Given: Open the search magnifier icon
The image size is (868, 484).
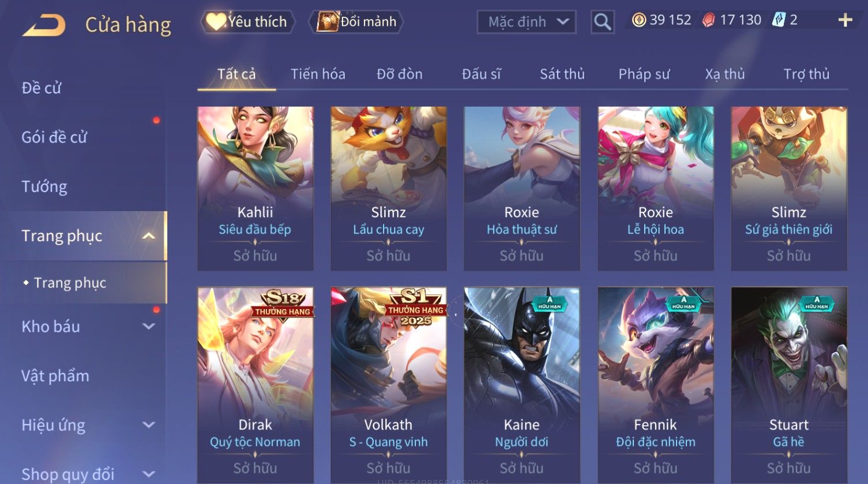Looking at the screenshot, I should point(602,22).
